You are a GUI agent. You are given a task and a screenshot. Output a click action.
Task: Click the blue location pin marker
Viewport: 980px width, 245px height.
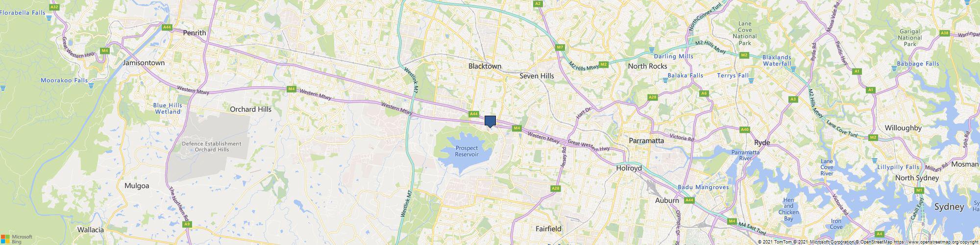pyautogui.click(x=490, y=122)
